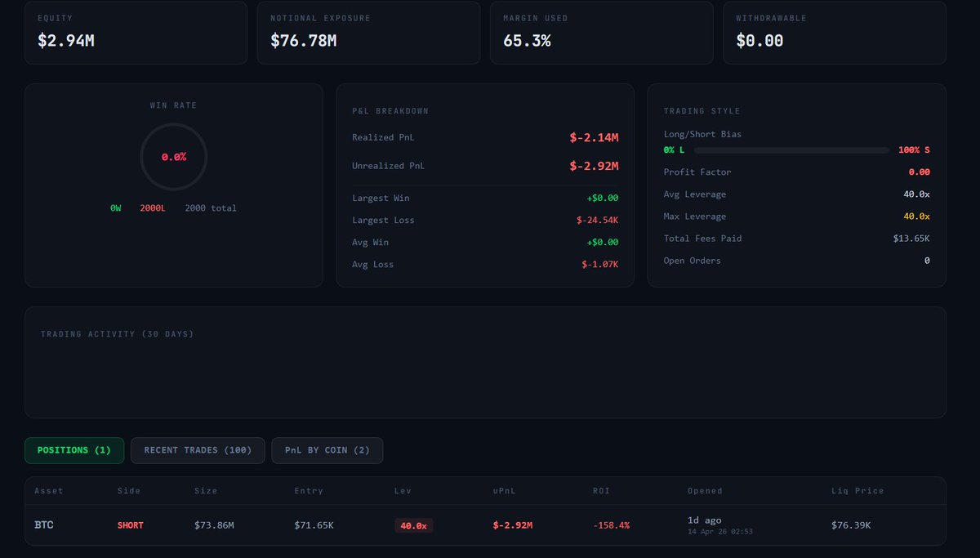Click the 0% L long bias label
The height and width of the screenshot is (558, 980).
[x=675, y=150]
